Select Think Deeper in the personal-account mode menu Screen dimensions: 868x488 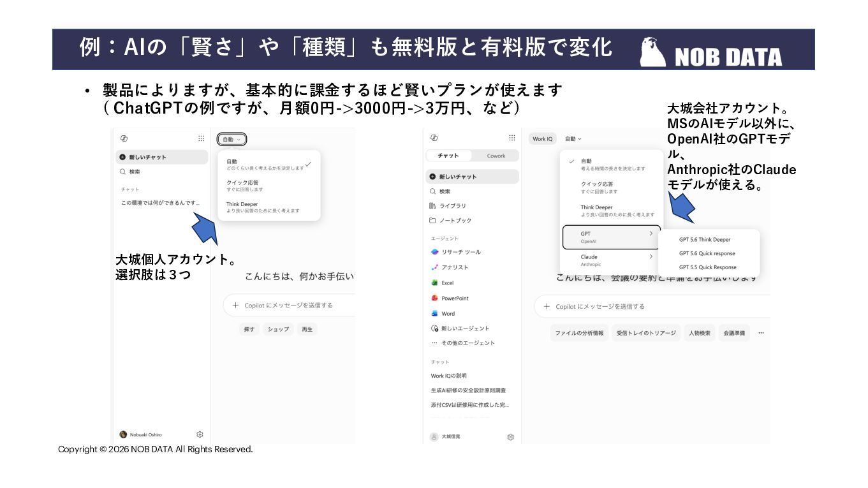269,207
